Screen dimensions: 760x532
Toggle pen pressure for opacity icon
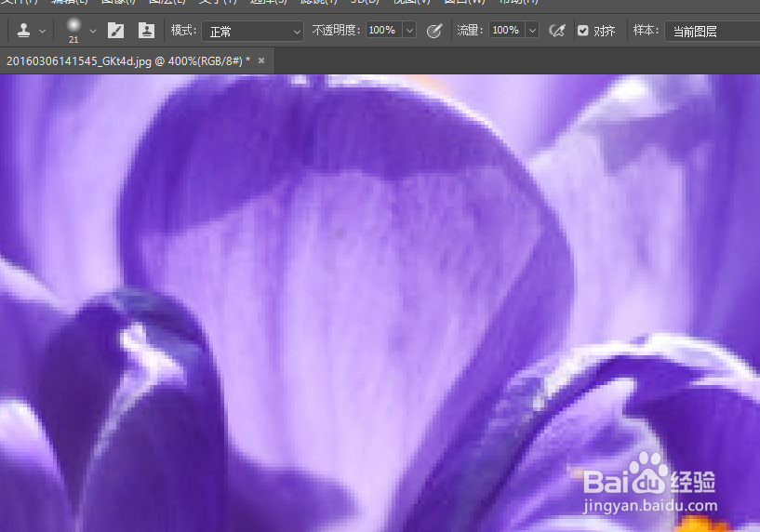[x=434, y=31]
